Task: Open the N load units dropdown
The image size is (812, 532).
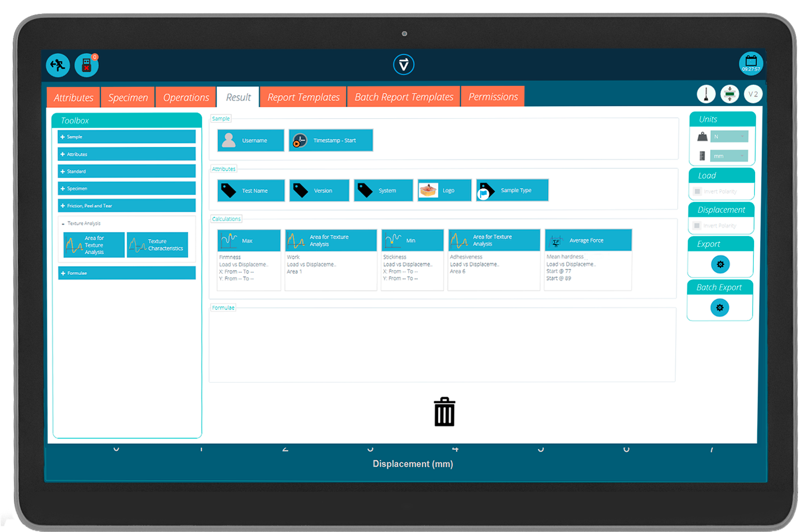Action: coord(729,137)
